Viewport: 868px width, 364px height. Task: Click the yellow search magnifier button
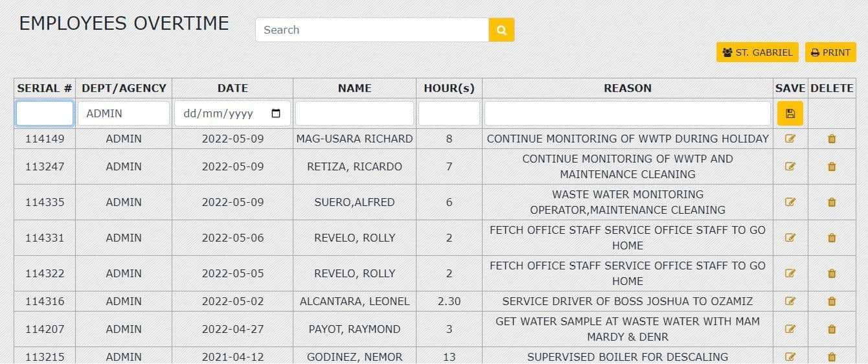pyautogui.click(x=501, y=30)
